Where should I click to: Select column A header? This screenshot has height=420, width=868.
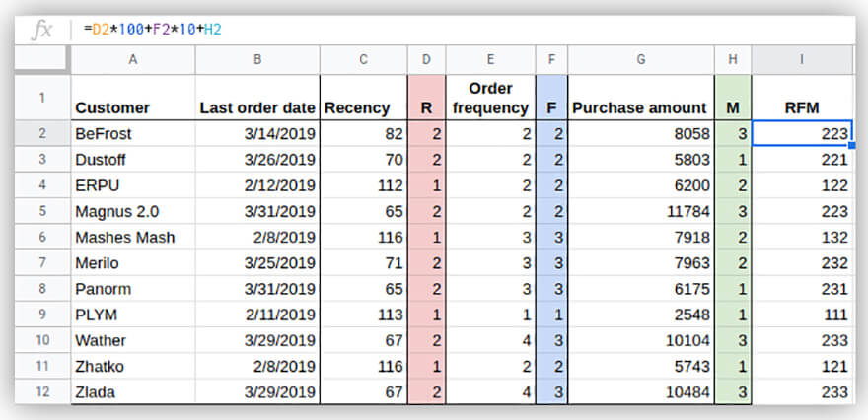coord(132,59)
